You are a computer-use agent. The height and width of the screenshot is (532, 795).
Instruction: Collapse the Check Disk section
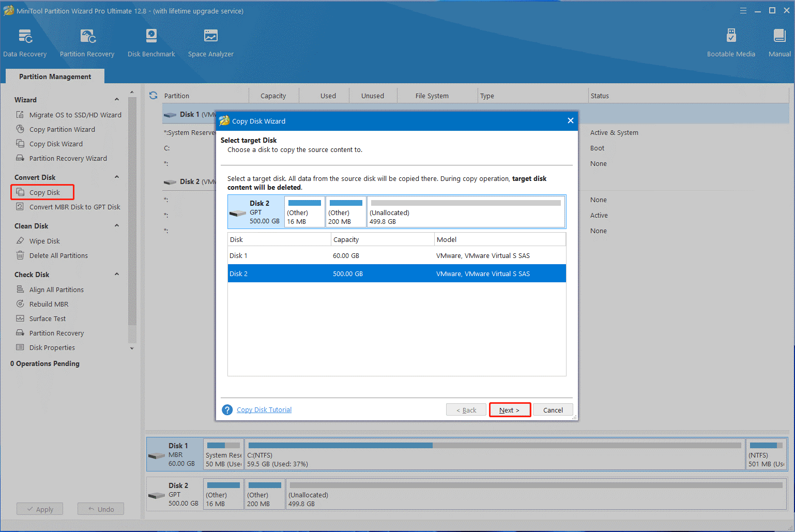click(x=117, y=274)
